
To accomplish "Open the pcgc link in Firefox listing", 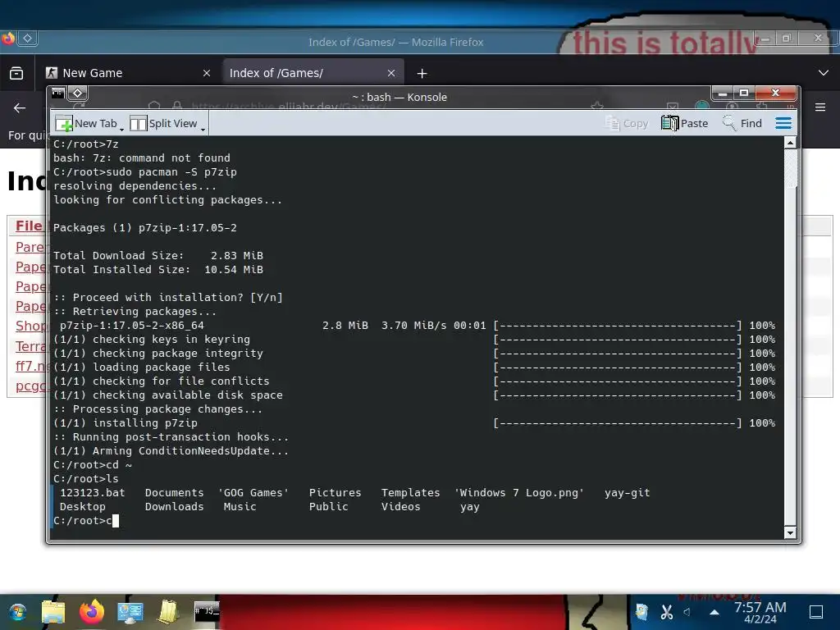I will pos(31,386).
